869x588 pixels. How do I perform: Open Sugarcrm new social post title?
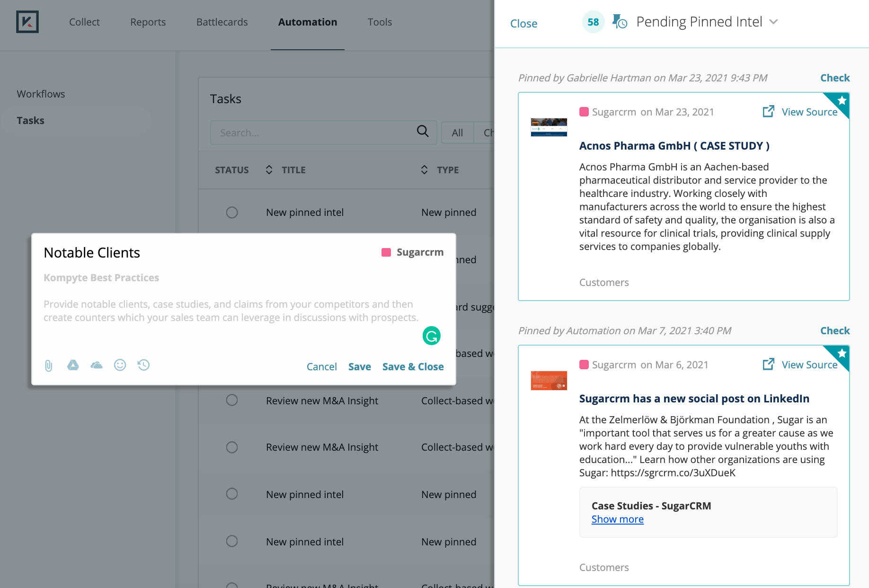[x=694, y=399]
